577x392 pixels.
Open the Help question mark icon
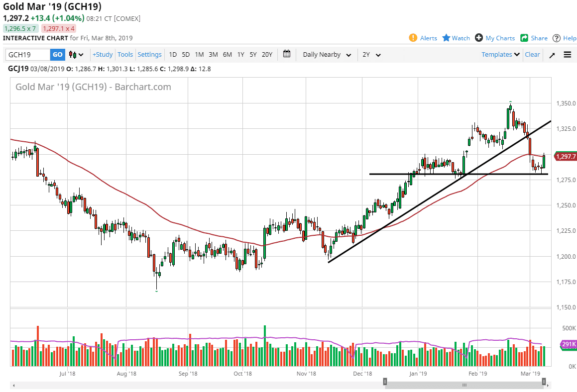pos(557,38)
